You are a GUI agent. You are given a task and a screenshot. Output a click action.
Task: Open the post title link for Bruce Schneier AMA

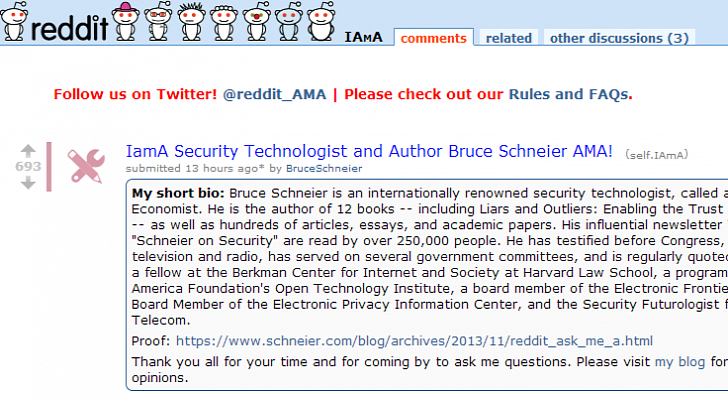tap(369, 152)
